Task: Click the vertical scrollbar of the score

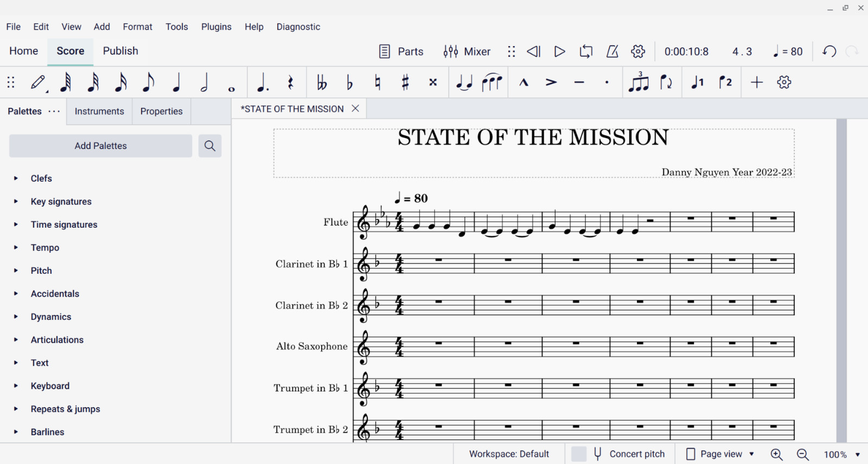Action: [x=841, y=271]
